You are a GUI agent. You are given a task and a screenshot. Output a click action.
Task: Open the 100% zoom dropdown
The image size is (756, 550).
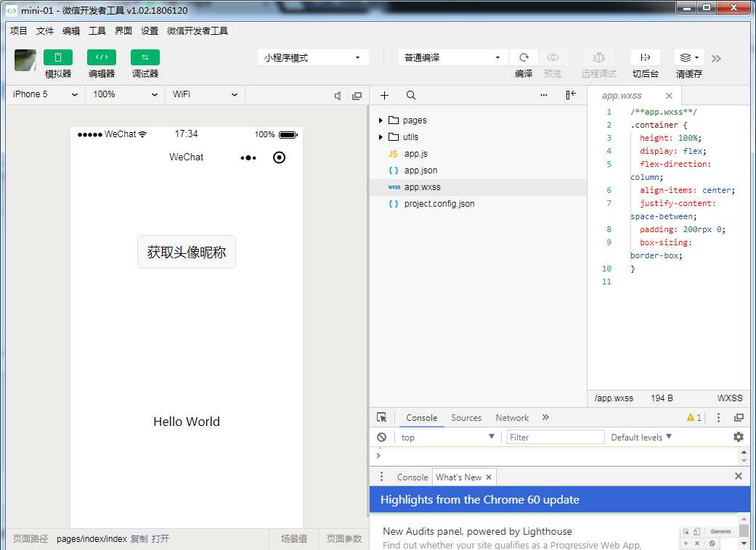[x=126, y=94]
